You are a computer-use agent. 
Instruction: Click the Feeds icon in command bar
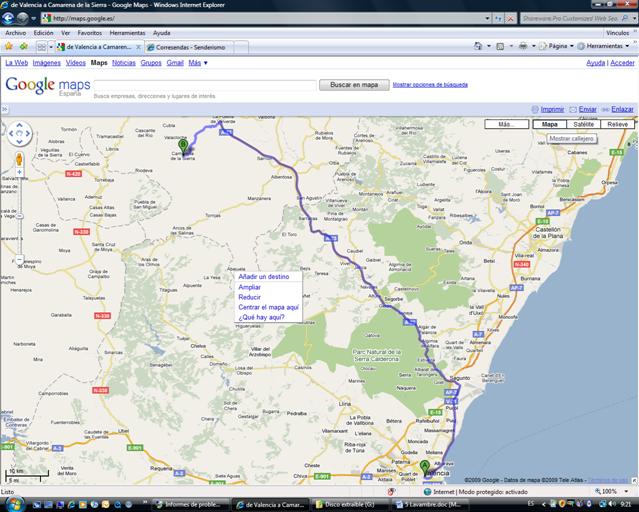pos(500,46)
